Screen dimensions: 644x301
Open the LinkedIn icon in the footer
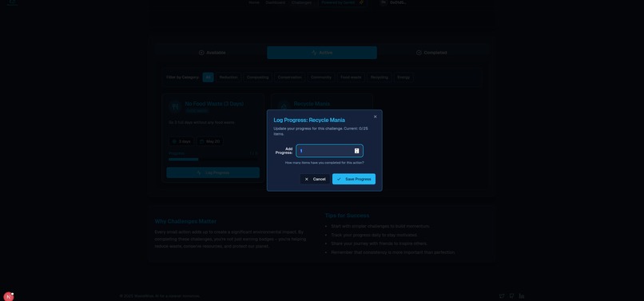point(522,296)
